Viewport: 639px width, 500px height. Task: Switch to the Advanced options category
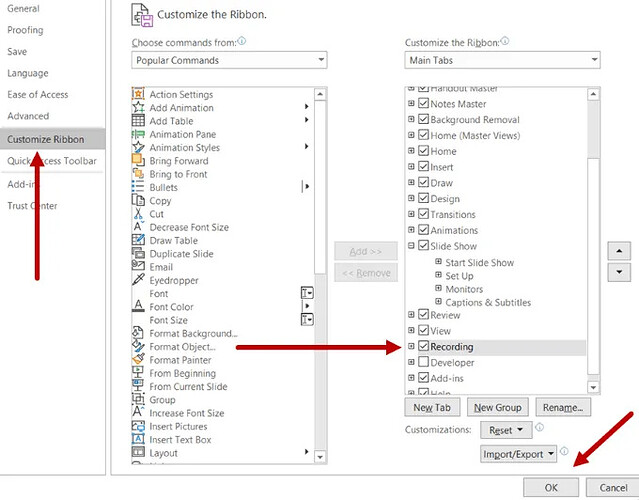pos(28,116)
